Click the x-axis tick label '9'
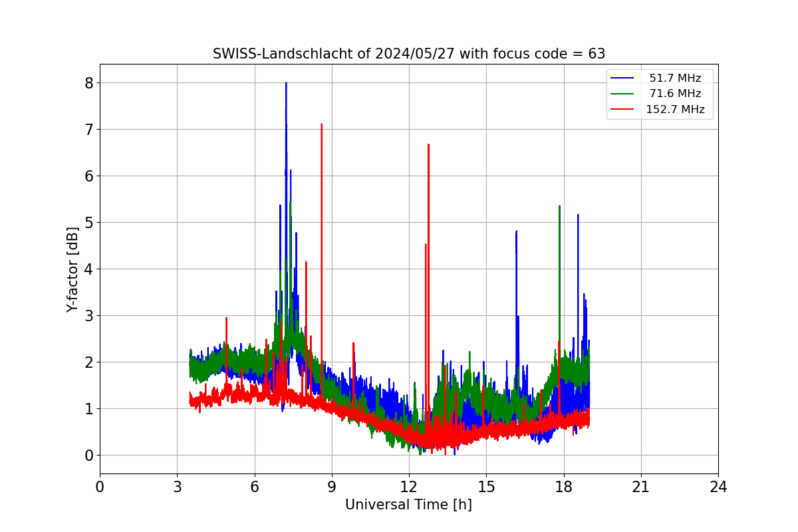Screen dimensions: 798x532 pos(332,487)
